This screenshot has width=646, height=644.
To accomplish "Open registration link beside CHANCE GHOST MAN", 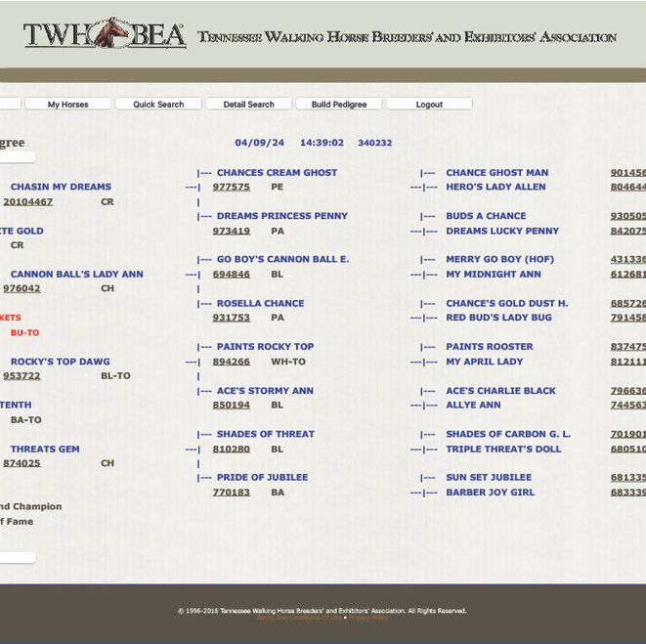I will pos(628,173).
